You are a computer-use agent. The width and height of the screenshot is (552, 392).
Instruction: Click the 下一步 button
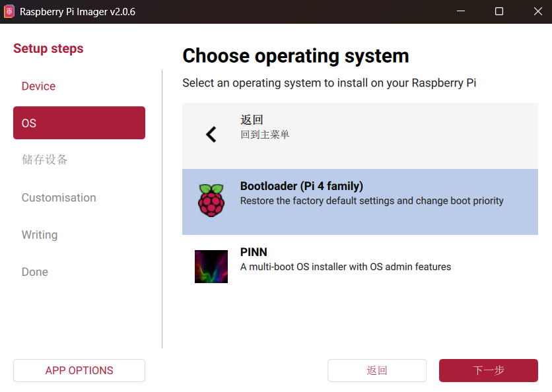coord(489,371)
